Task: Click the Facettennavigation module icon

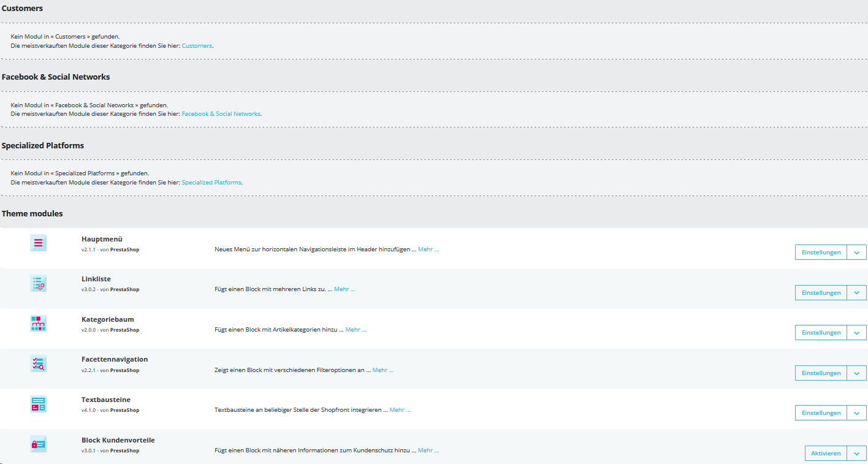Action: click(38, 363)
